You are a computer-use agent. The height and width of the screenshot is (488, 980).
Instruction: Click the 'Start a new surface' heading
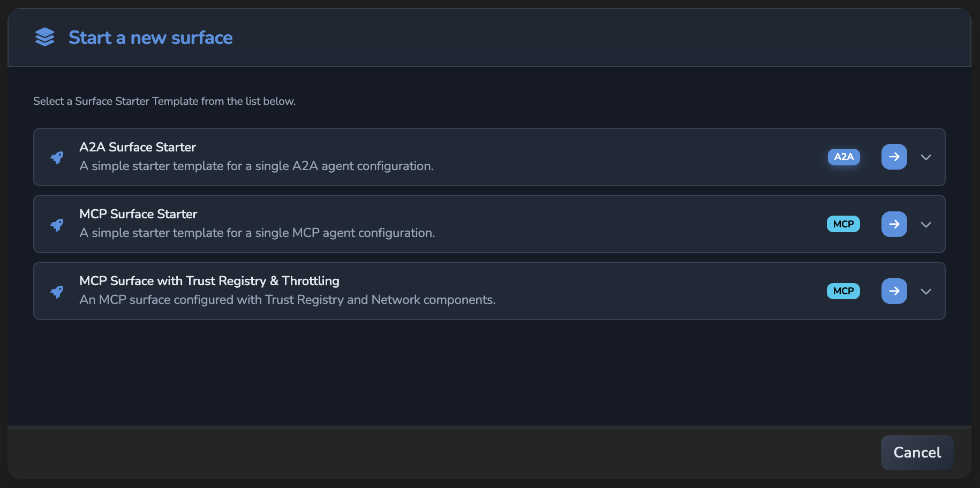(x=150, y=38)
